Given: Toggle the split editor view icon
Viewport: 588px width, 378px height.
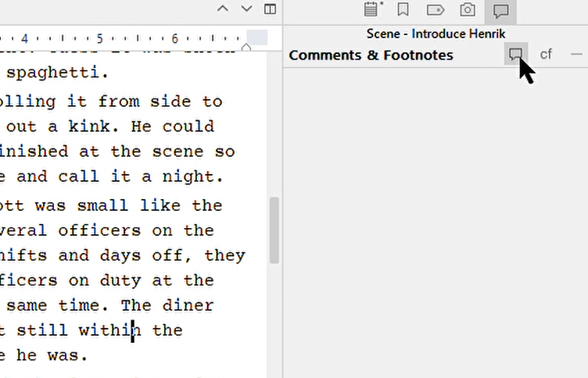Looking at the screenshot, I should tap(270, 9).
